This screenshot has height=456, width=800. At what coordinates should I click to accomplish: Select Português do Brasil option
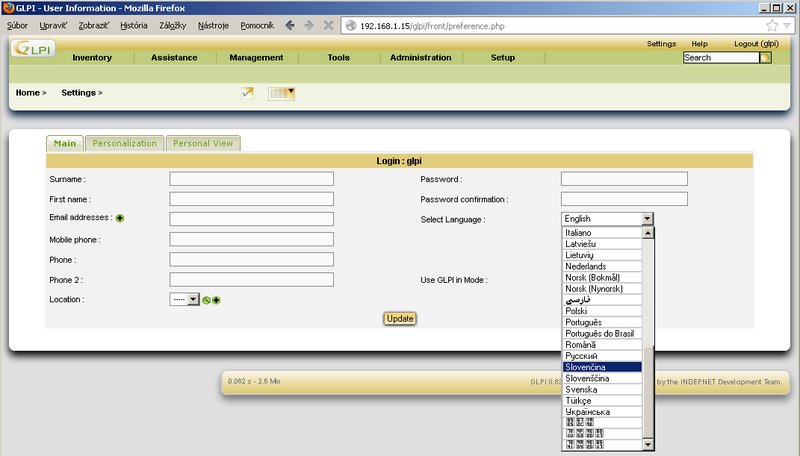click(602, 334)
